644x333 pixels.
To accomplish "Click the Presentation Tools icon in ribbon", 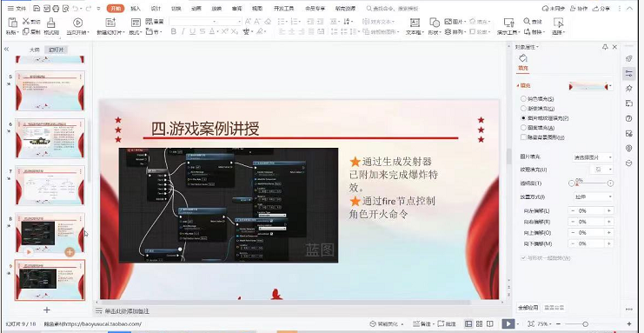I will coord(509,23).
